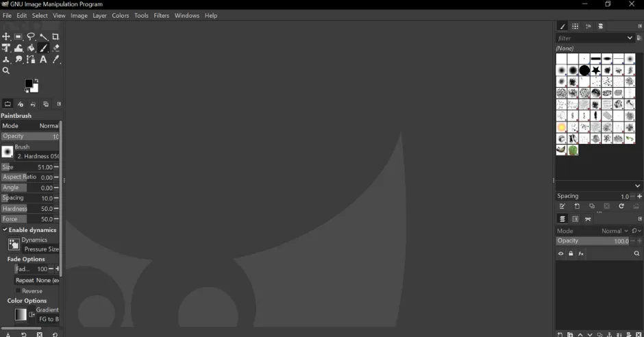The width and height of the screenshot is (644, 337).
Task: Toggle the Reverse checkbox
Action: (18, 290)
